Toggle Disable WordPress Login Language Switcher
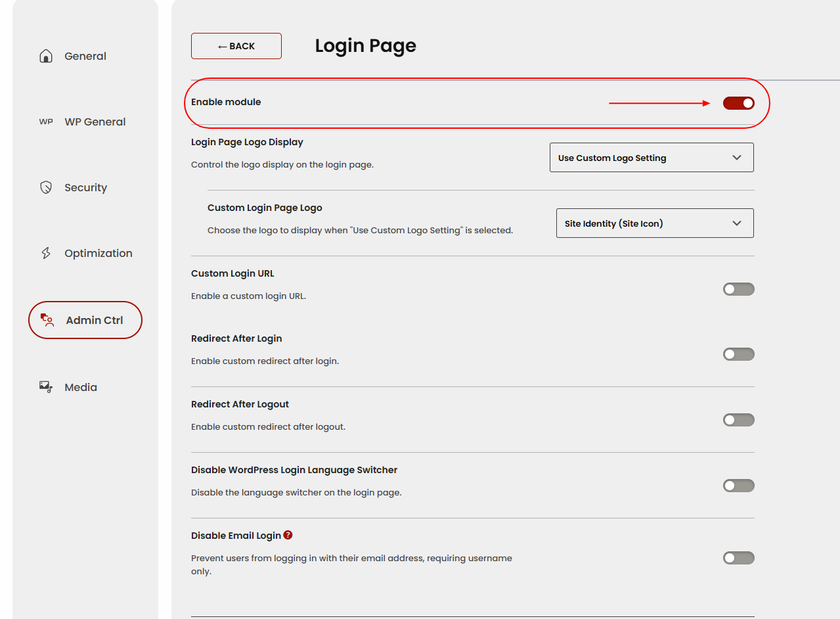Screen dimensions: 840x619 [x=738, y=485]
